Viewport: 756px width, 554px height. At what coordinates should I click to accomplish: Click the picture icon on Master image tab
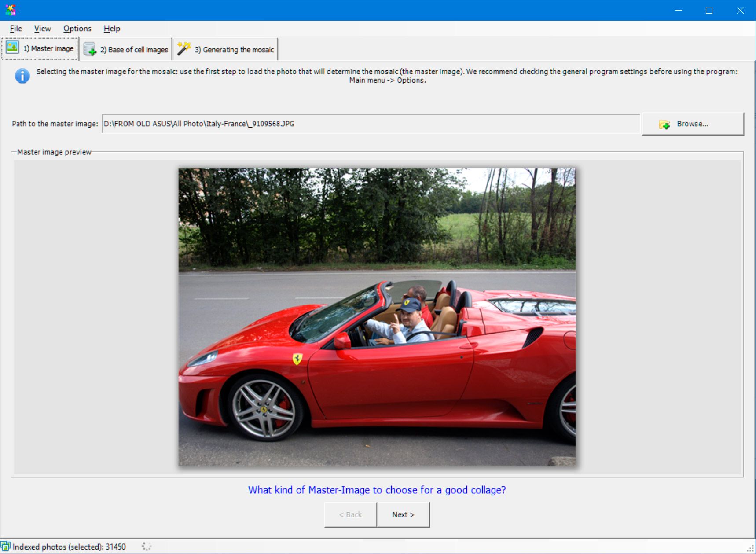(x=13, y=48)
